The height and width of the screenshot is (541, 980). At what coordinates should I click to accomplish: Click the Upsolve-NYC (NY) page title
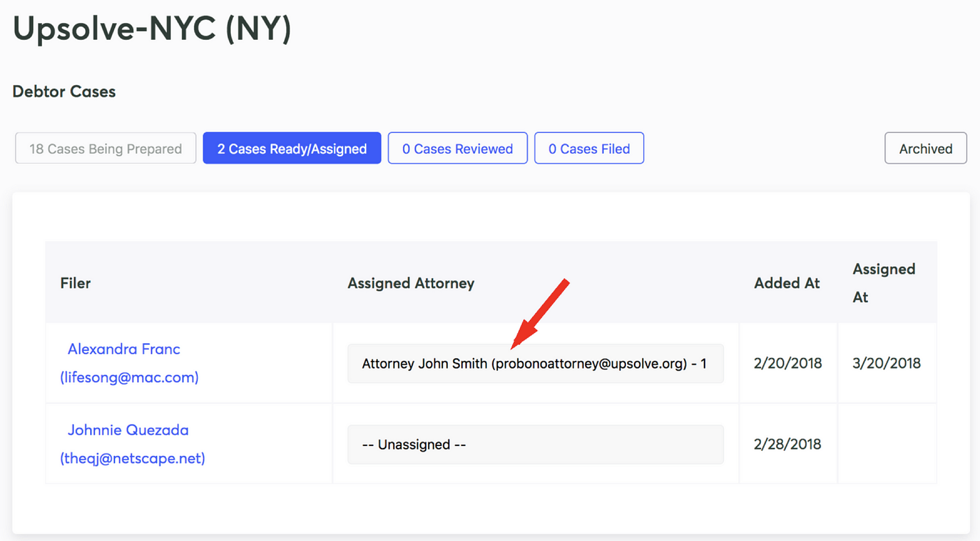152,28
